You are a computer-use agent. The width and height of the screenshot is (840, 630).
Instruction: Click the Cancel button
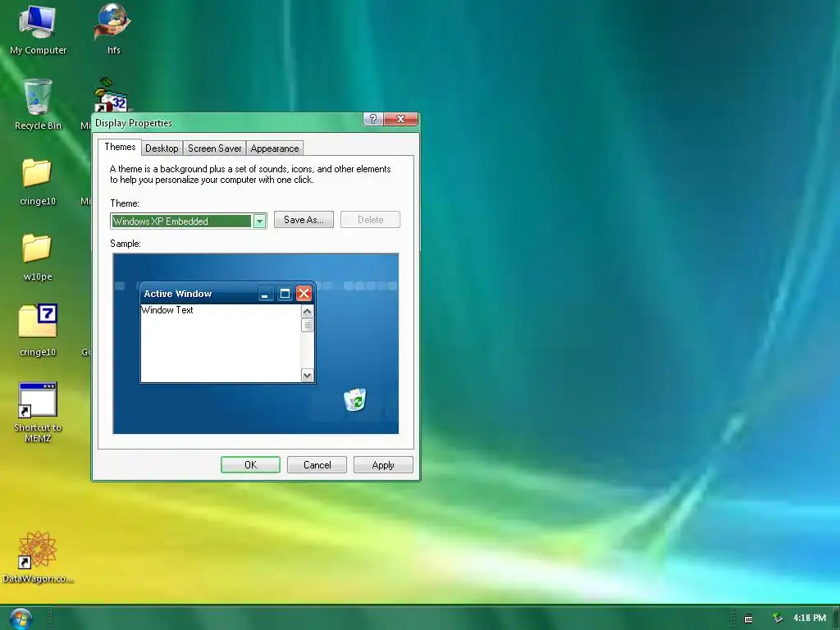click(317, 465)
